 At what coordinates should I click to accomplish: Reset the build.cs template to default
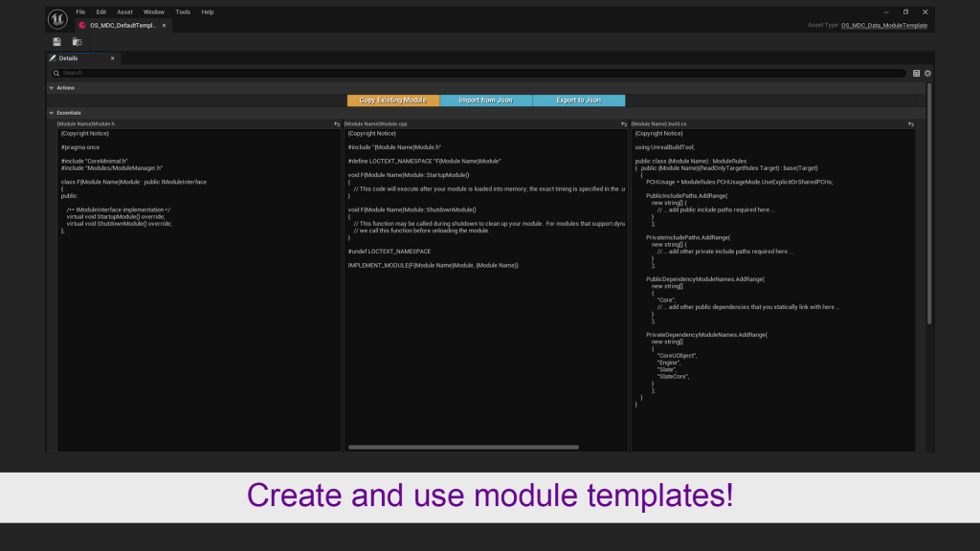point(910,124)
